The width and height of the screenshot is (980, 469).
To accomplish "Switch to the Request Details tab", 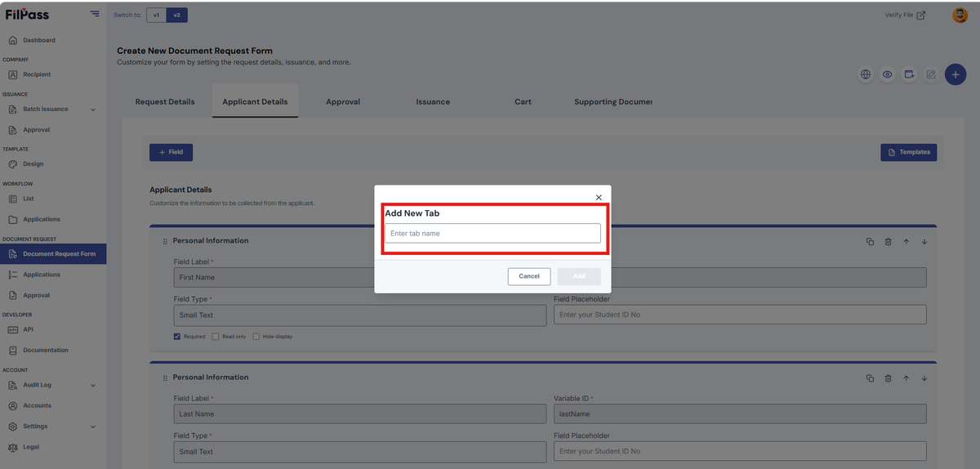I will pos(165,101).
